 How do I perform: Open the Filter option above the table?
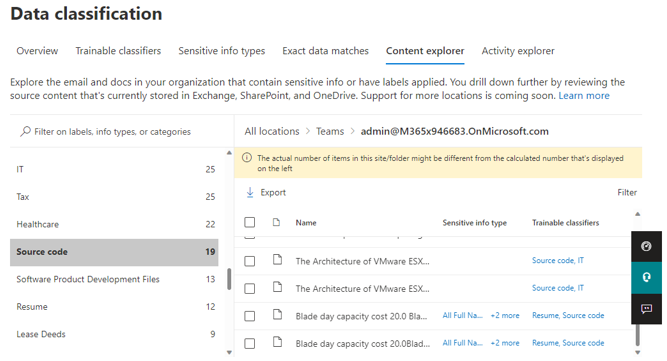[627, 193]
